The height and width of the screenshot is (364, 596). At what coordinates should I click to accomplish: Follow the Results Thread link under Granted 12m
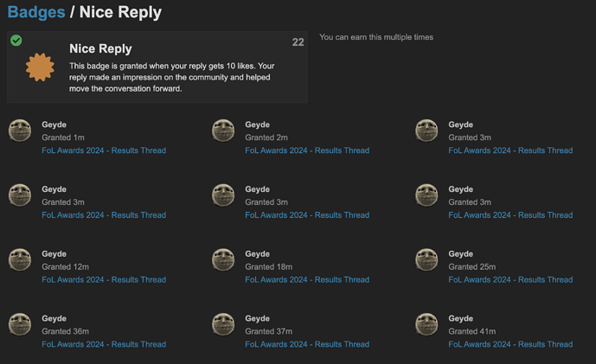104,279
